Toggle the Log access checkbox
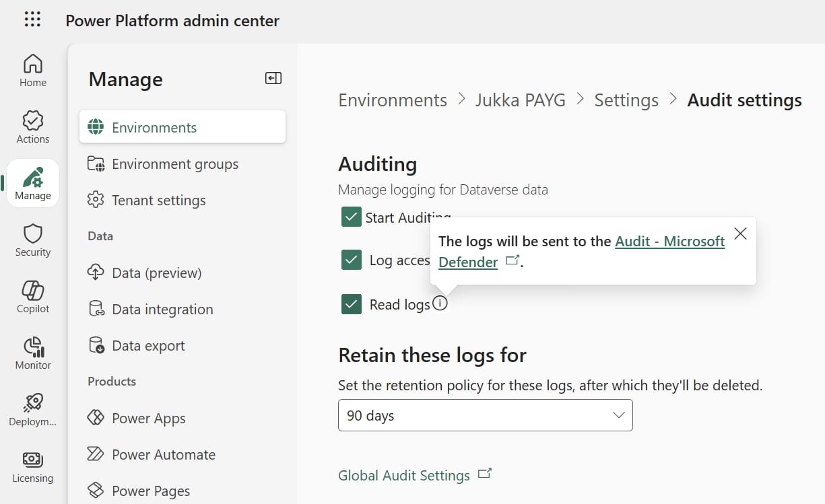Screen dimensions: 825x504 (x=352, y=260)
